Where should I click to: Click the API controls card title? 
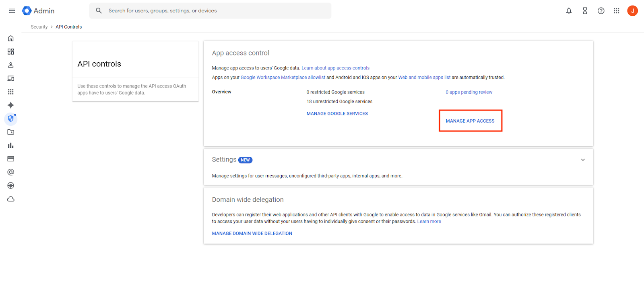pos(99,64)
